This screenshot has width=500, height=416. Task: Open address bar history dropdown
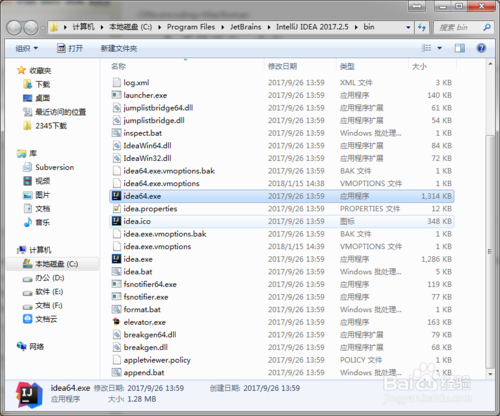coord(408,27)
